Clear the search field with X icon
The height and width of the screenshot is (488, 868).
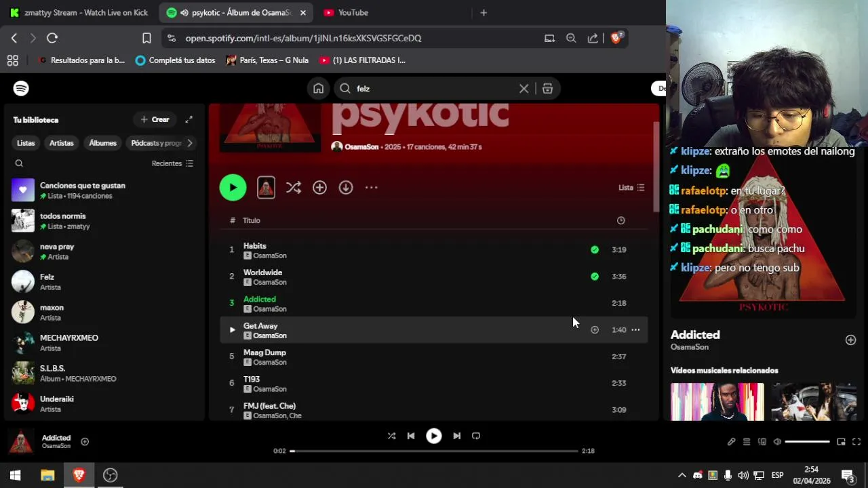click(x=524, y=88)
